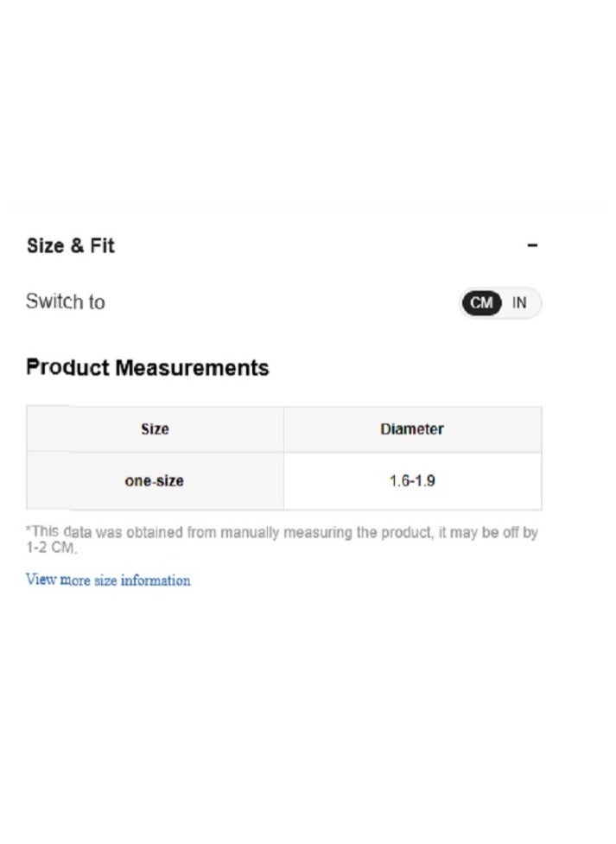Click the minus icon beside Size & Fit

click(532, 245)
